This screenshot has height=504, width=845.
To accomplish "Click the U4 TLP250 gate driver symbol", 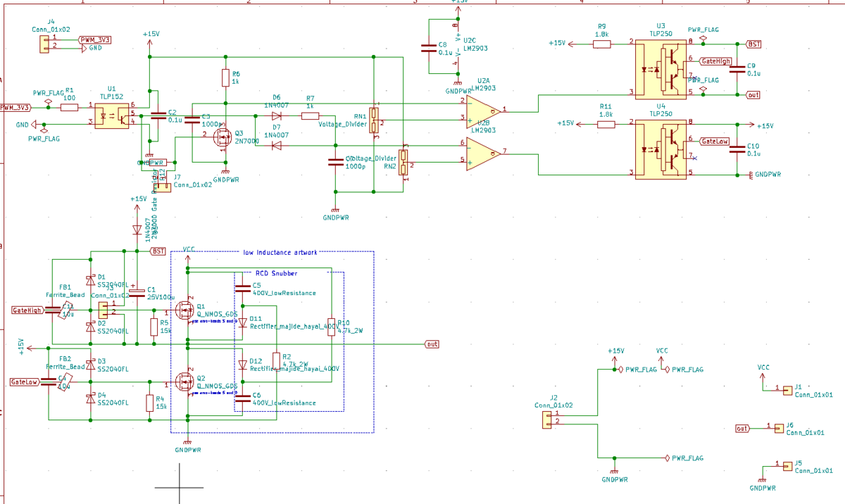I will 662,149.
